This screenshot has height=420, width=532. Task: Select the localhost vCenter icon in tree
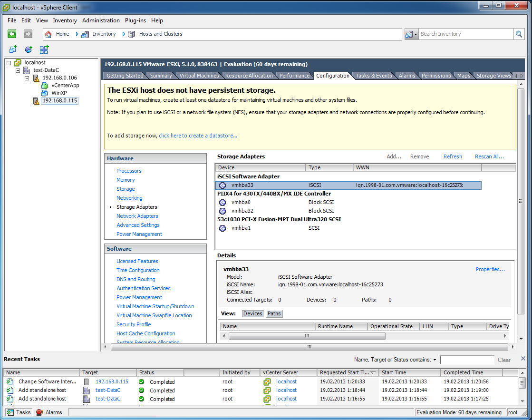click(17, 62)
